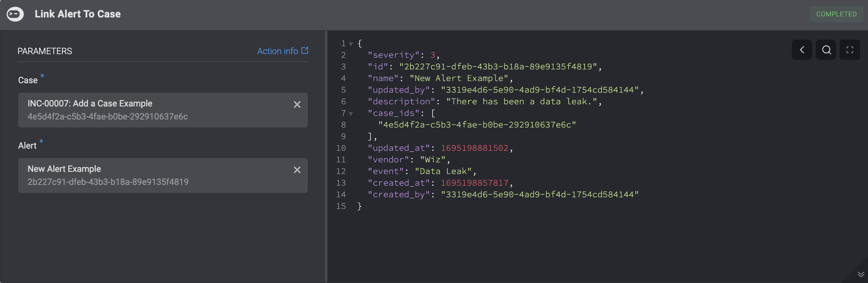This screenshot has width=868, height=283.
Task: Click the Case field with INC-00007
Action: (x=163, y=110)
